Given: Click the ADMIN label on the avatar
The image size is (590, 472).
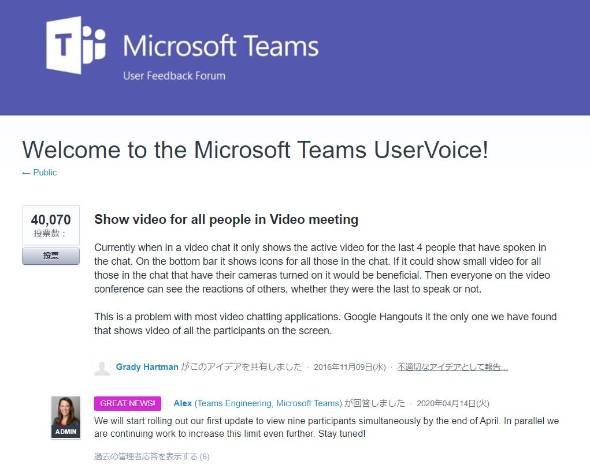Looking at the screenshot, I should pyautogui.click(x=65, y=432).
